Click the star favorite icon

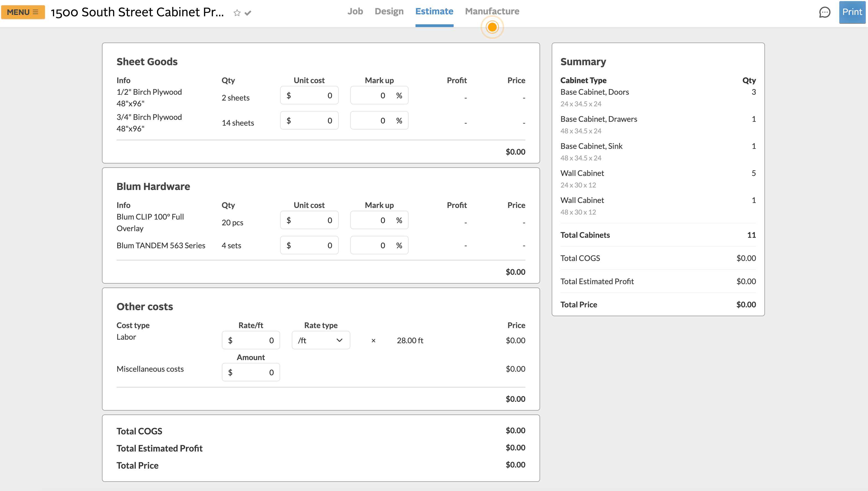click(237, 13)
